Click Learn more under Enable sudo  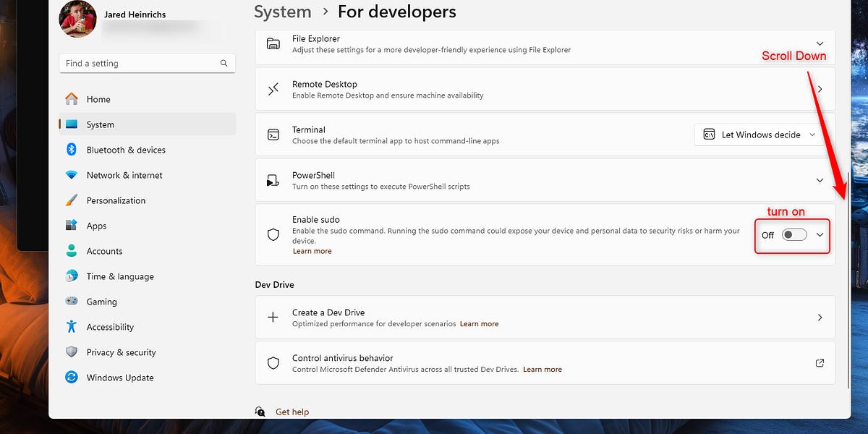point(312,251)
